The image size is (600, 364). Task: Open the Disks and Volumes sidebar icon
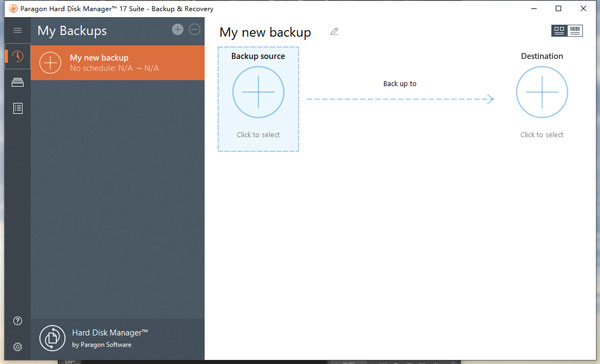tap(18, 82)
